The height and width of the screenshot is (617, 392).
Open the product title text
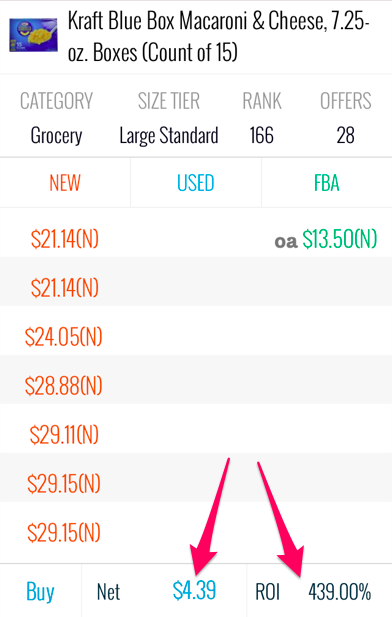(x=218, y=37)
